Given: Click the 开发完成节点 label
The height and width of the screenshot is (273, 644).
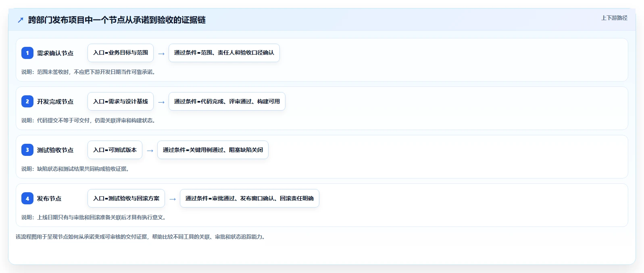Looking at the screenshot, I should point(55,101).
